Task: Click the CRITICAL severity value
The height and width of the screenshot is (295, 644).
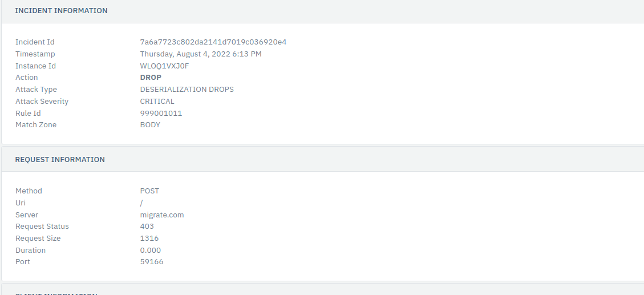Action: [157, 101]
